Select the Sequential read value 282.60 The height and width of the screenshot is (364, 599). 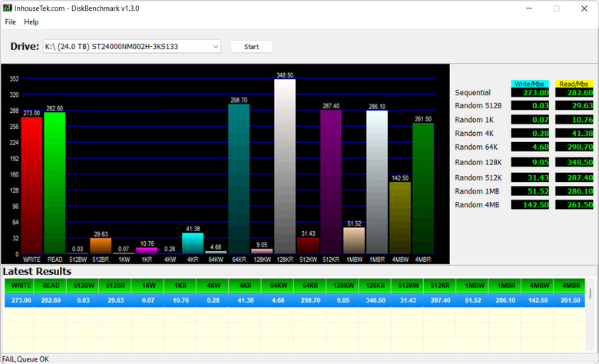click(x=574, y=92)
